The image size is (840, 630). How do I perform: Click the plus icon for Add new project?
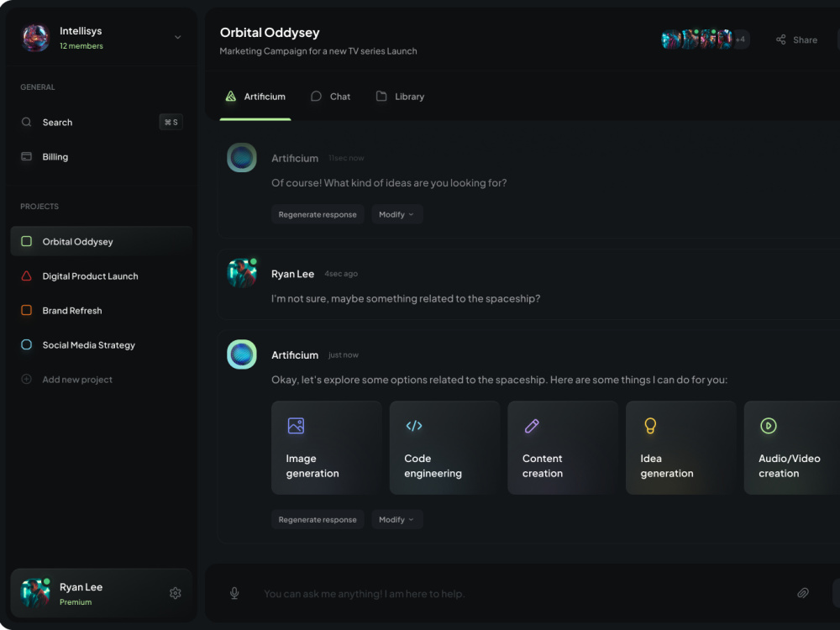coord(26,379)
